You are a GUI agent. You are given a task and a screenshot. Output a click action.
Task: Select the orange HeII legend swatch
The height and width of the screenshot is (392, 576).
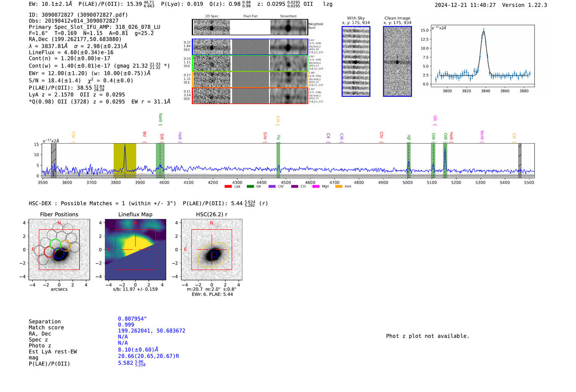tap(339, 187)
